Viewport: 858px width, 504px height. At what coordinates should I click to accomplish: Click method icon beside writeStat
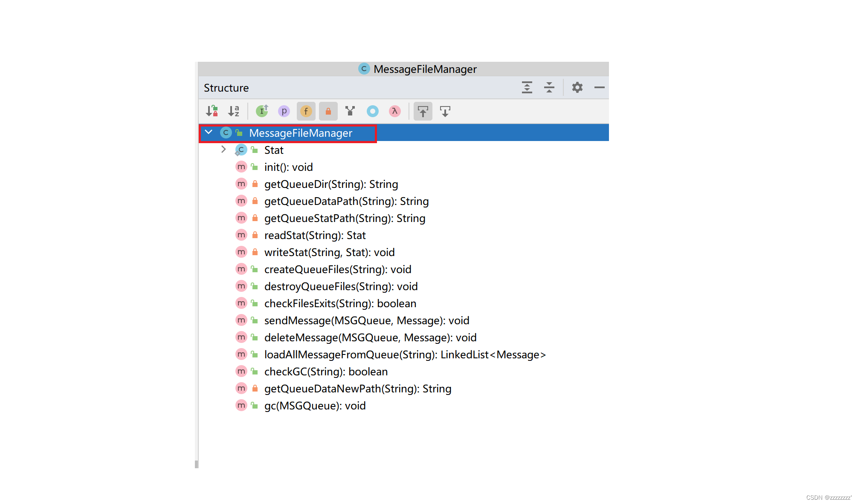(x=241, y=252)
